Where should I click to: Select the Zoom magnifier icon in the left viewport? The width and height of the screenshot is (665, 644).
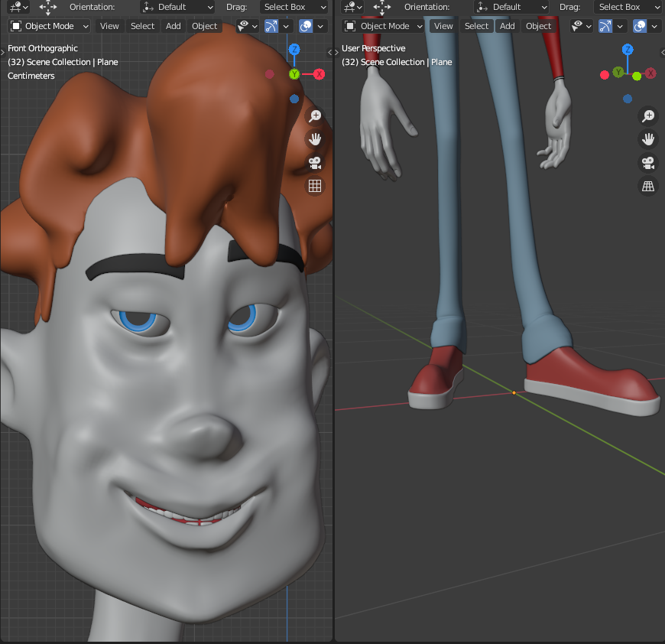(314, 115)
